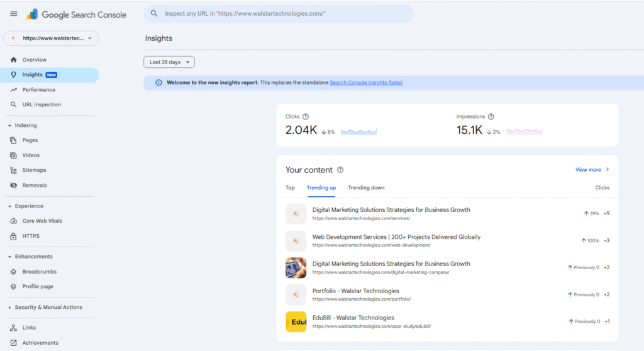The image size is (644, 351).
Task: Click the Clicks sparkline chart
Action: [x=359, y=131]
